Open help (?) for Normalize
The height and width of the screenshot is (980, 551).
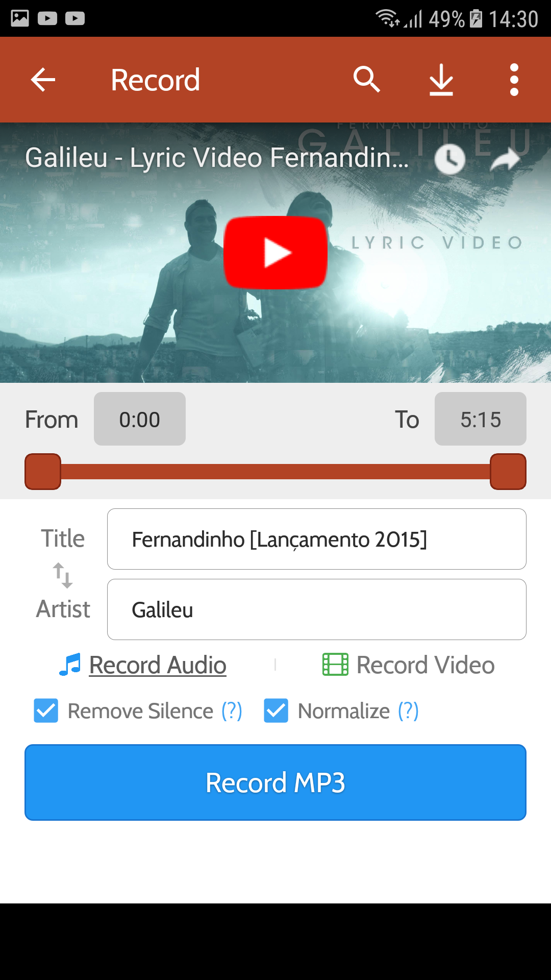click(x=408, y=710)
